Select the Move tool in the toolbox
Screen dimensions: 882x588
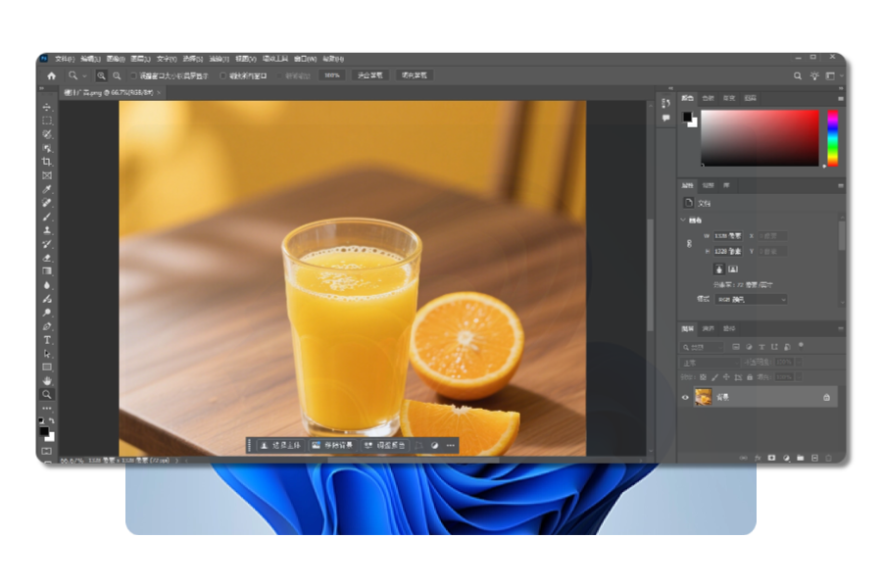tap(47, 107)
